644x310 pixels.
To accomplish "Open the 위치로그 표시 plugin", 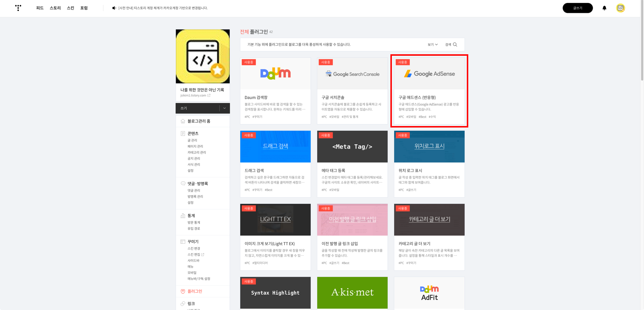I will [429, 164].
